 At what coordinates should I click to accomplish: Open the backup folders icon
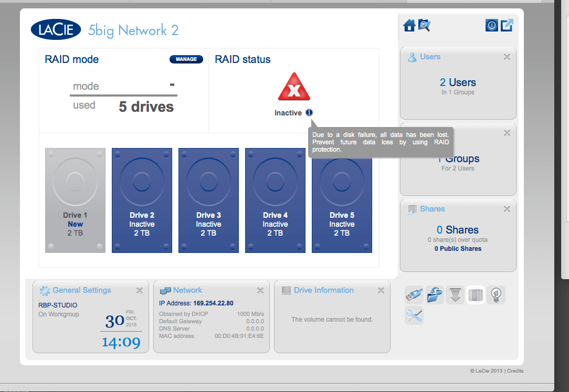click(x=435, y=294)
